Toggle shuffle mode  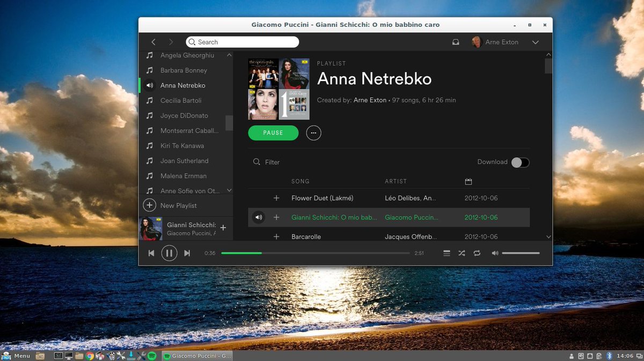462,253
